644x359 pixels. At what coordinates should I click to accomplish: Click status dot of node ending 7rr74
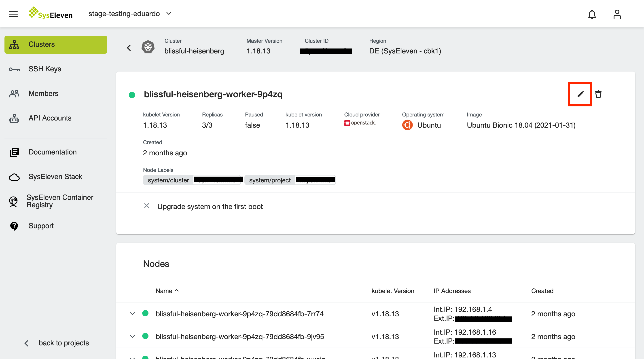click(145, 313)
